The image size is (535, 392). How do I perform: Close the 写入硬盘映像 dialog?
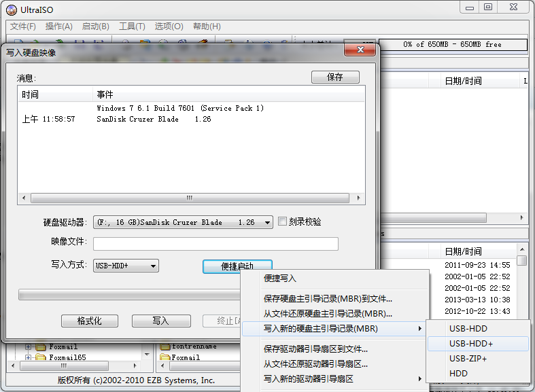click(x=360, y=50)
